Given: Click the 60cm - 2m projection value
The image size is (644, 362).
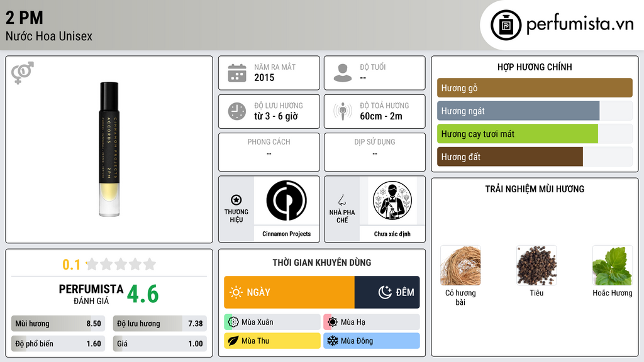Looking at the screenshot, I should [381, 116].
